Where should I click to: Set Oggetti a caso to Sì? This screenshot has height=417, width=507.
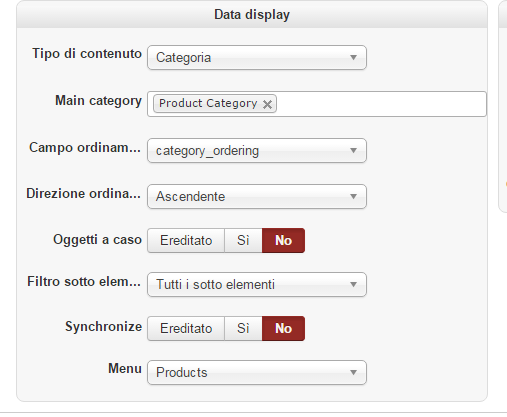243,240
